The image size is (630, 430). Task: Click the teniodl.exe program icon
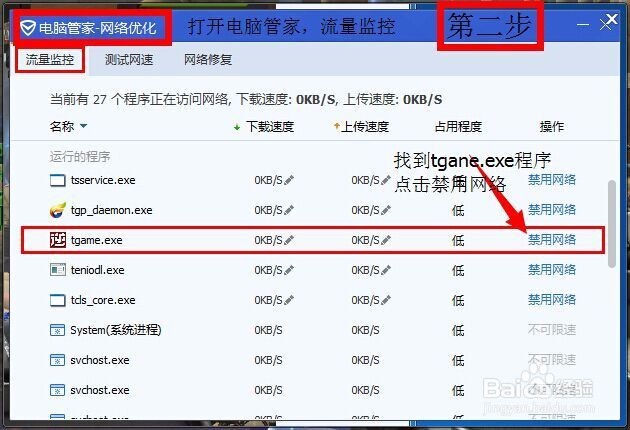pyautogui.click(x=57, y=270)
